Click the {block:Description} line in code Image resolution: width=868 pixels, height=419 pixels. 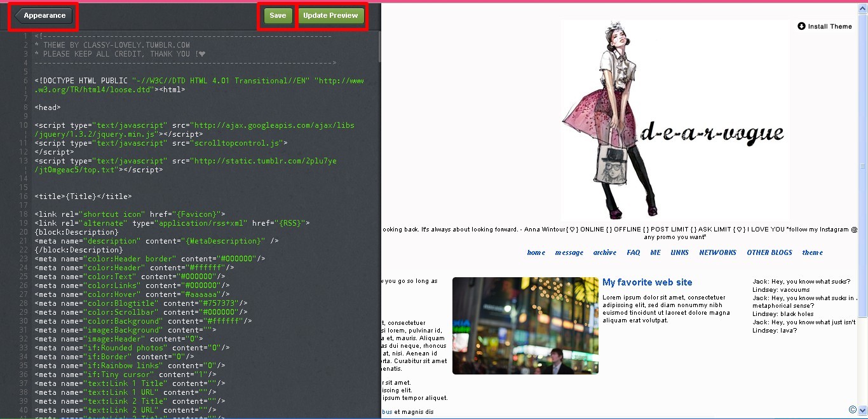click(76, 232)
